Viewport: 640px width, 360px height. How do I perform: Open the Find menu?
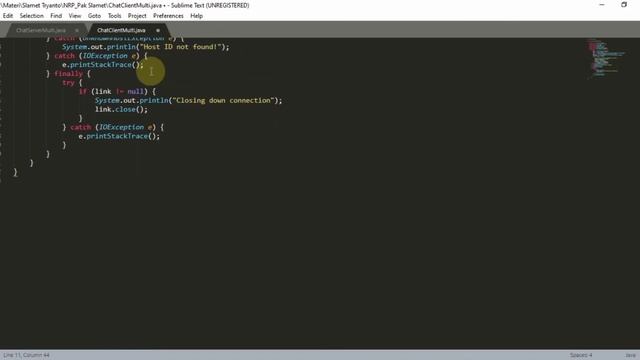56,16
